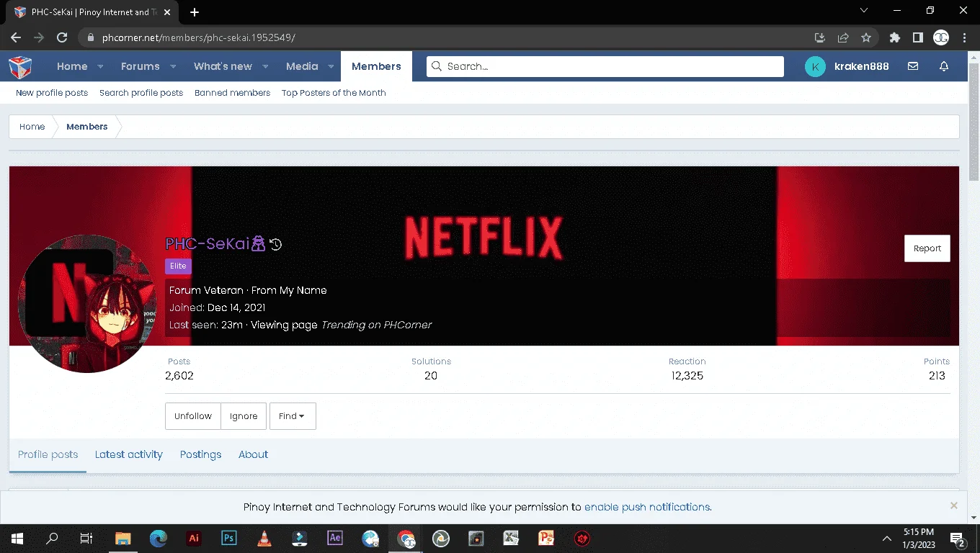This screenshot has width=980, height=553.
Task: Click the Home breadcrumb
Action: [x=32, y=127]
